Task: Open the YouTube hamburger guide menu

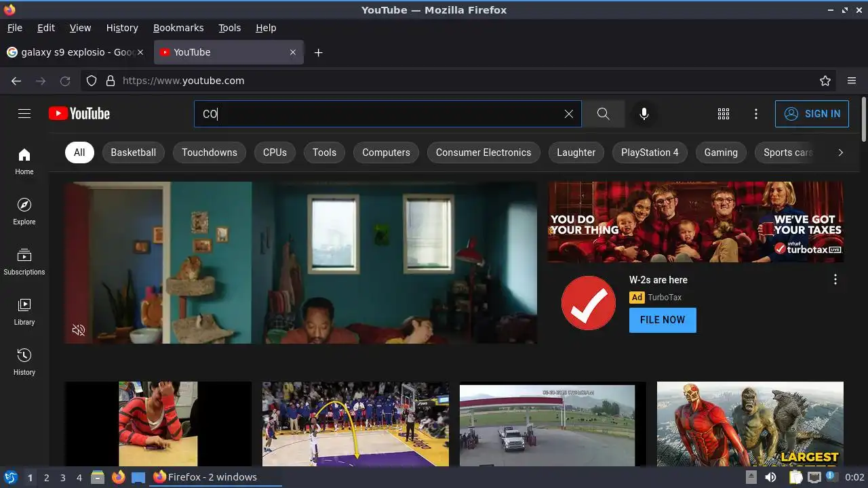Action: (x=24, y=114)
